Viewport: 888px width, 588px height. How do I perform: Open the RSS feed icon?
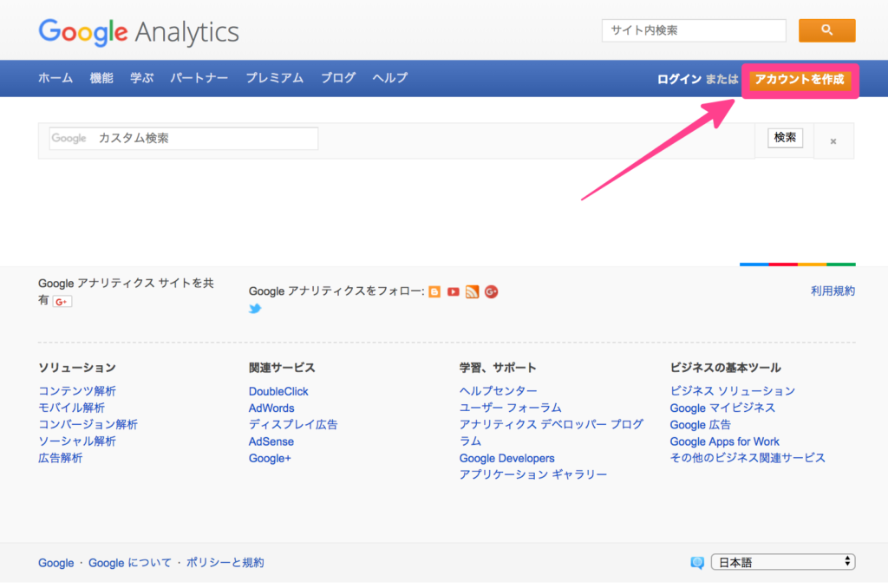click(x=472, y=291)
